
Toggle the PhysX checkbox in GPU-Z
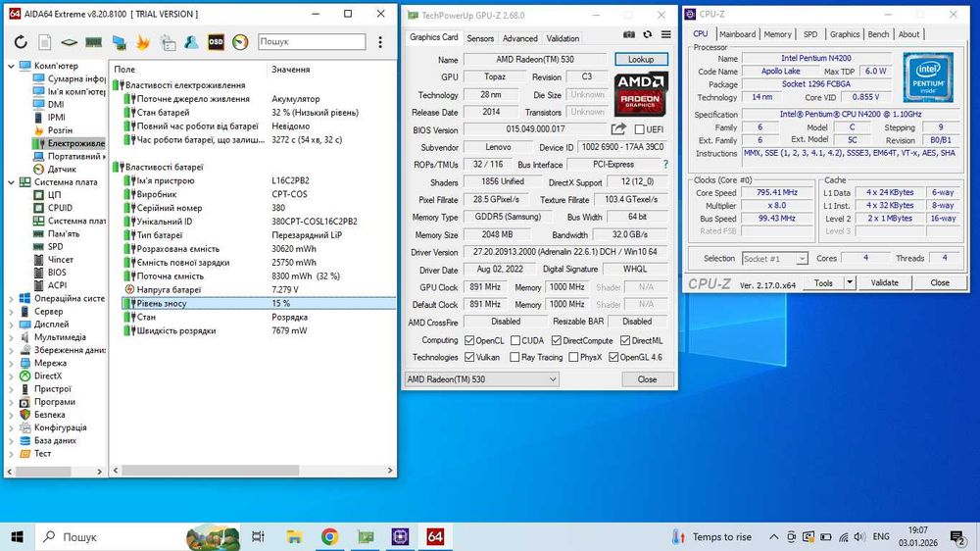573,357
